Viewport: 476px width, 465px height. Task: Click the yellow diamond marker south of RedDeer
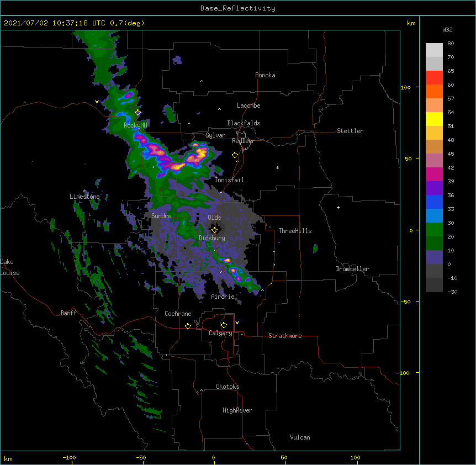(x=235, y=155)
